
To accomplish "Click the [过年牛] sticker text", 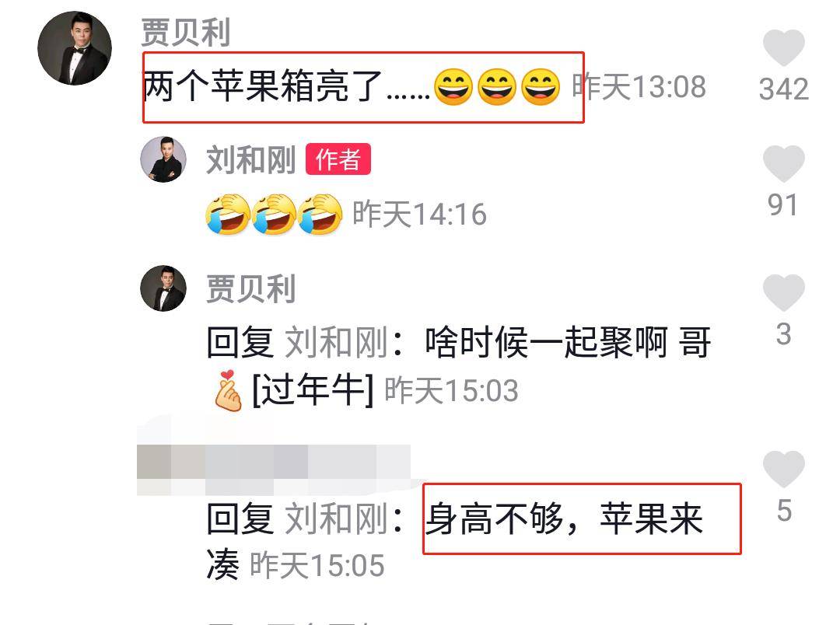I will (313, 390).
